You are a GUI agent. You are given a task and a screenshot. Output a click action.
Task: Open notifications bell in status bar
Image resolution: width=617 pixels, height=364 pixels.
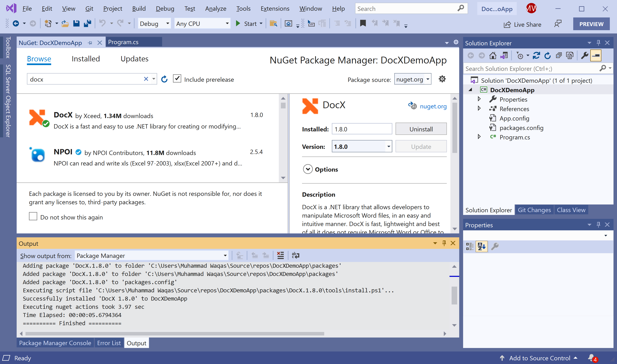click(x=591, y=358)
